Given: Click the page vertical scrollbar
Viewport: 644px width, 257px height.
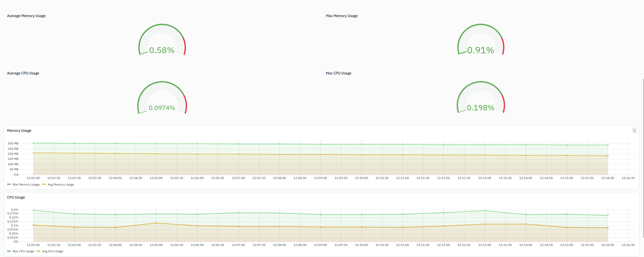Looking at the screenshot, I should coord(643,158).
